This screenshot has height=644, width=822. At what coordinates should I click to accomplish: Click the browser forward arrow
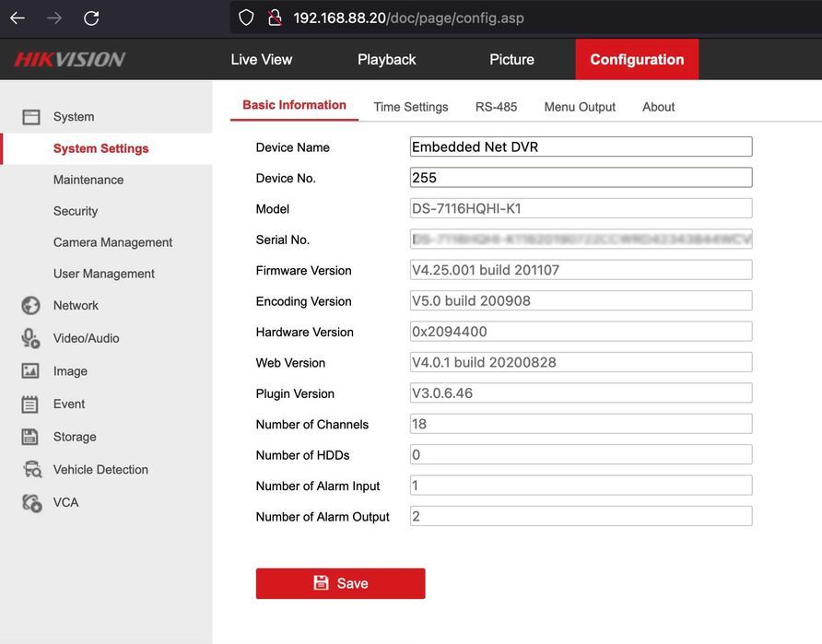click(54, 18)
